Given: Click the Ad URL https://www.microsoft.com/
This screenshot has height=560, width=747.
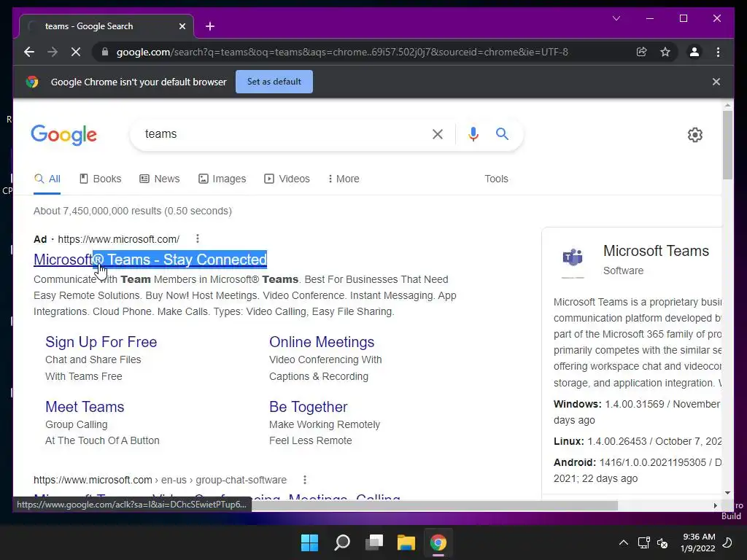Looking at the screenshot, I should click(x=119, y=239).
